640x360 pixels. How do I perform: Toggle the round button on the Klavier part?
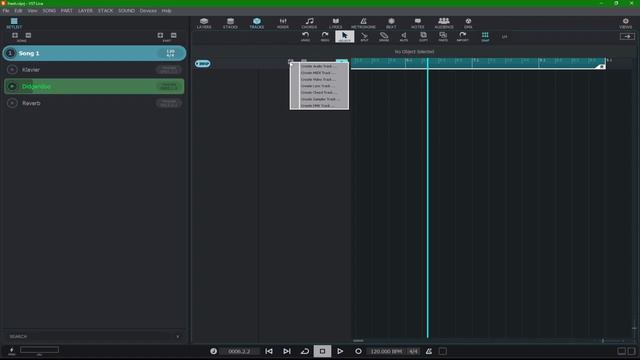[12, 70]
